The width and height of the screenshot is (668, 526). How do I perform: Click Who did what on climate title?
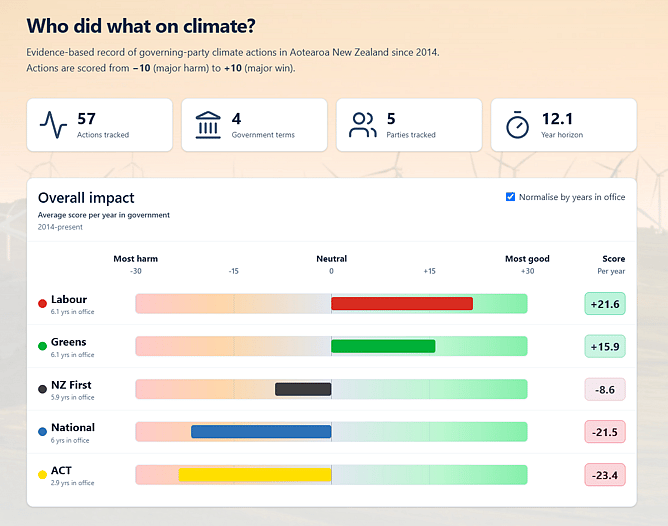click(x=141, y=26)
